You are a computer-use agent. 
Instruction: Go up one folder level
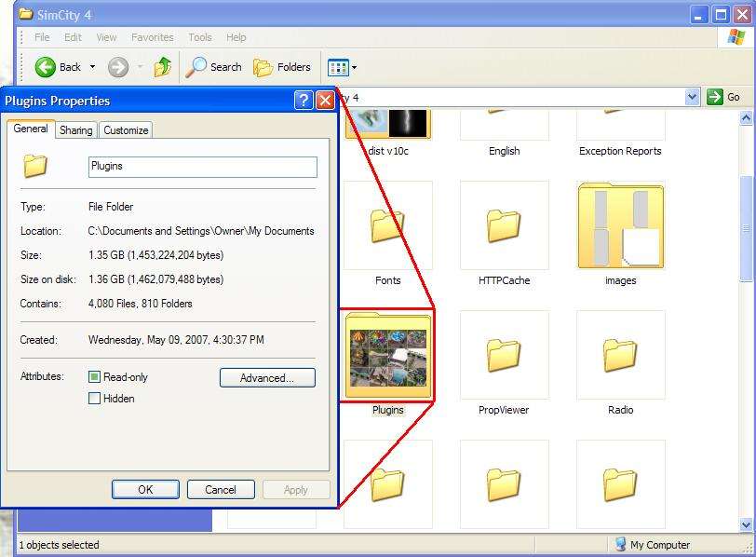pos(163,67)
